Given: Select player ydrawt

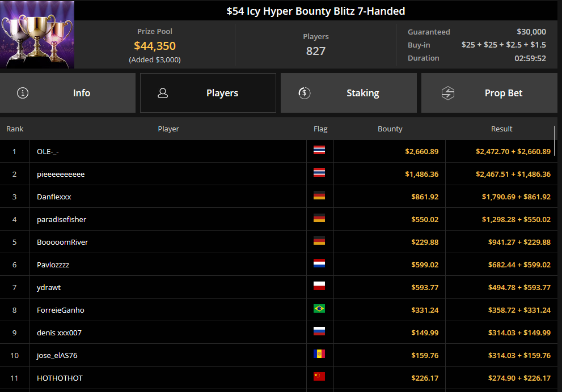Looking at the screenshot, I should pos(49,287).
